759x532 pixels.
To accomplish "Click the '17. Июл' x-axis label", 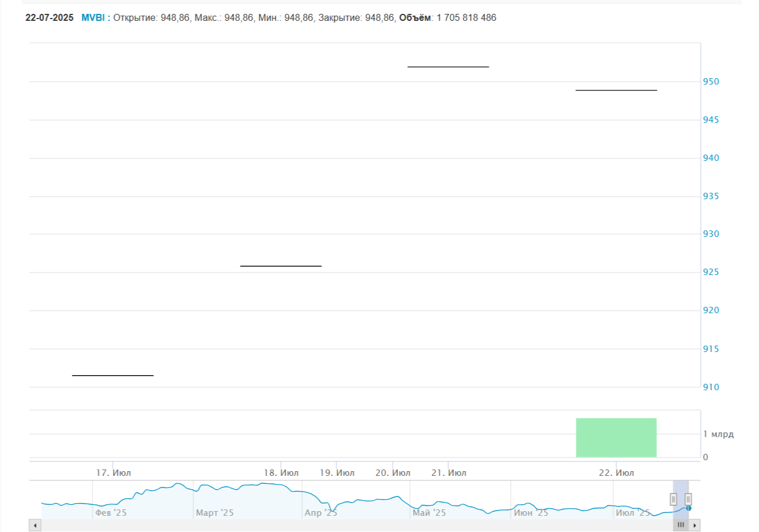I will [114, 473].
